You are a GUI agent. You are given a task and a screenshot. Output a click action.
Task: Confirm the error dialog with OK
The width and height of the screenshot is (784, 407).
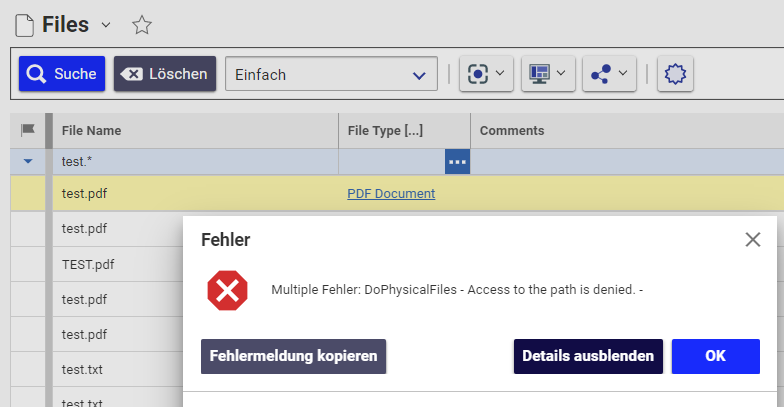(x=715, y=356)
